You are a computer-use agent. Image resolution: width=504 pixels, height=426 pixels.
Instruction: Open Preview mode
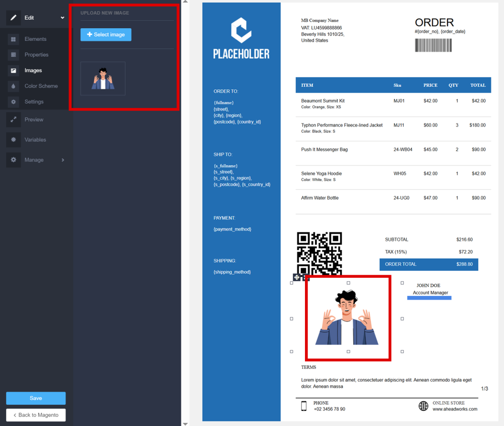[34, 119]
